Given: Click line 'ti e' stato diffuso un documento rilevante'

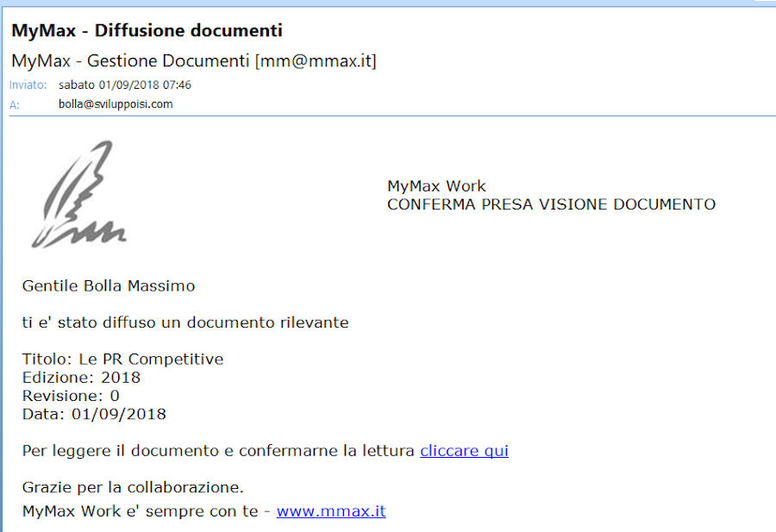Looking at the screenshot, I should [x=185, y=322].
